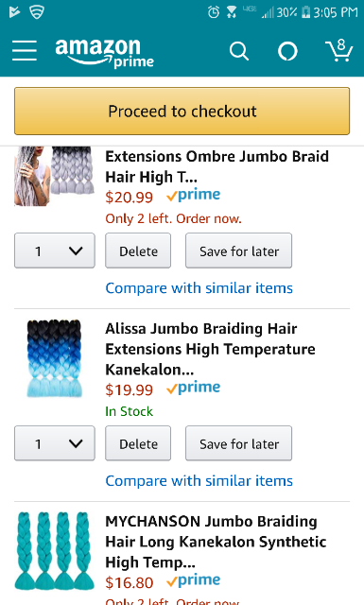Save Alissa Braiding Hair for later
Image resolution: width=364 pixels, height=605 pixels.
pyautogui.click(x=238, y=443)
